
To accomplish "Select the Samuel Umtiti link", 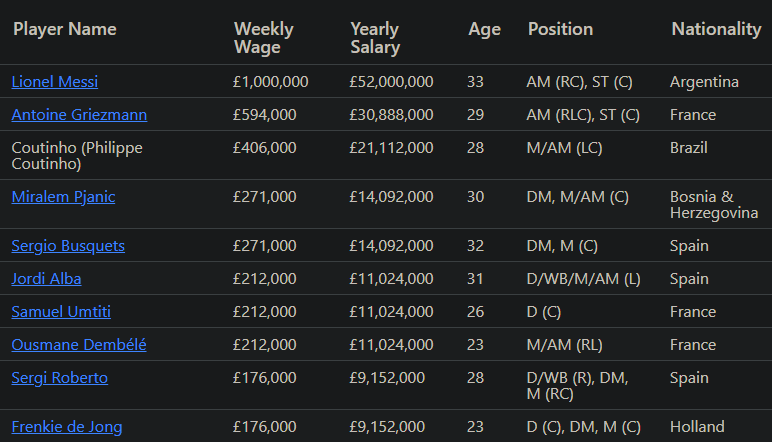I will tap(62, 312).
